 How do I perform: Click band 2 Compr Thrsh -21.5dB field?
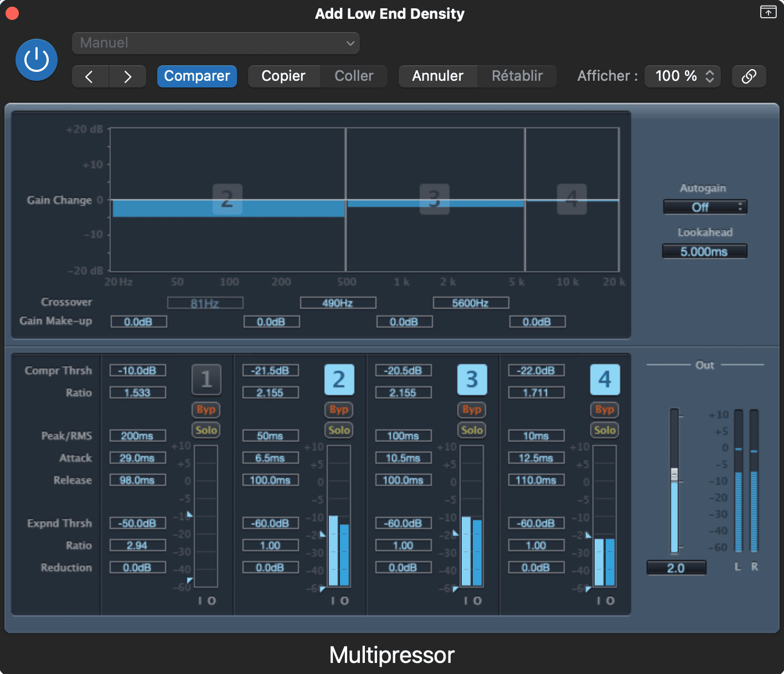(x=270, y=370)
